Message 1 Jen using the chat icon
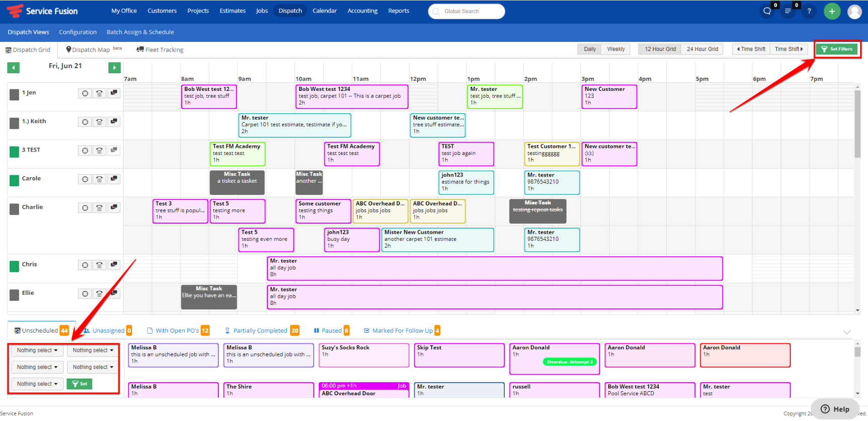The image size is (868, 421). [x=114, y=93]
